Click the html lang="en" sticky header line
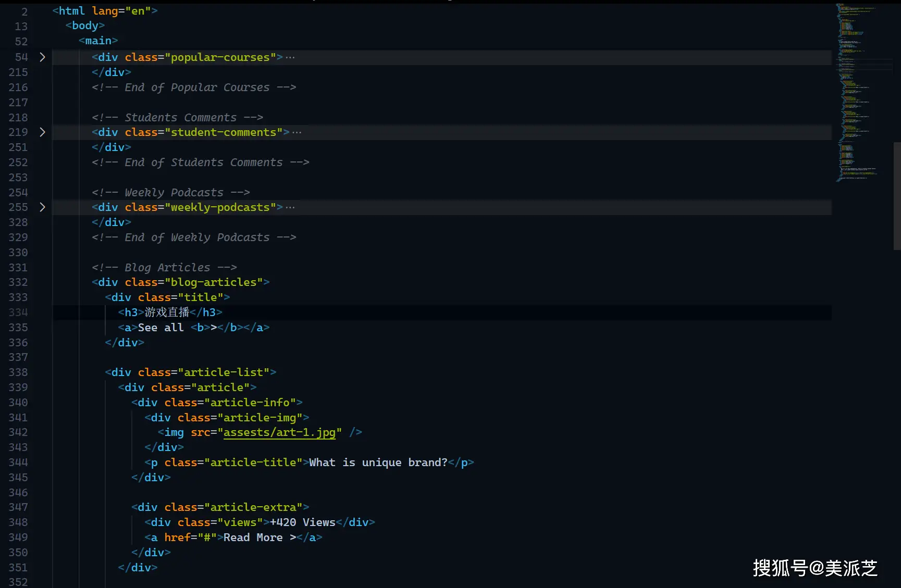 coord(105,11)
